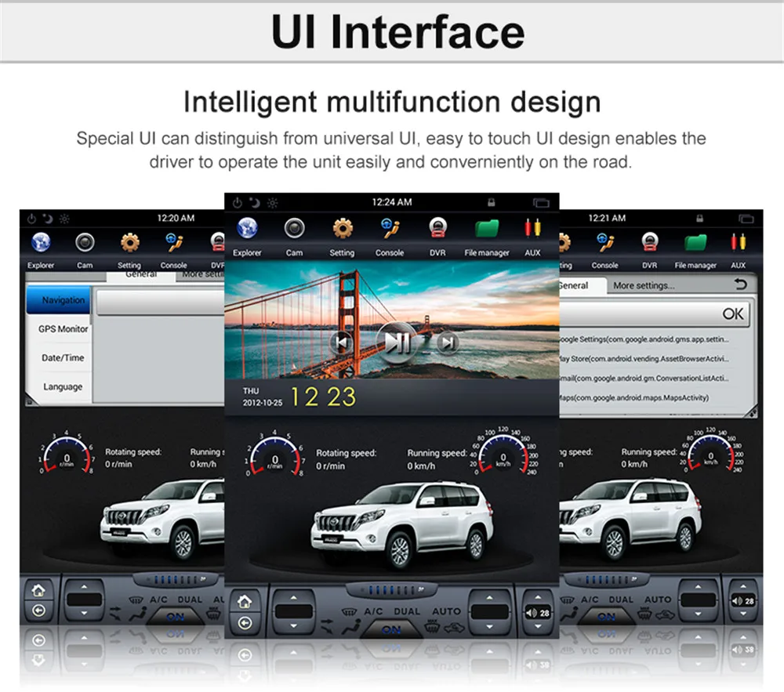Image resolution: width=784 pixels, height=692 pixels.
Task: Toggle play/pause on media player
Action: (397, 342)
